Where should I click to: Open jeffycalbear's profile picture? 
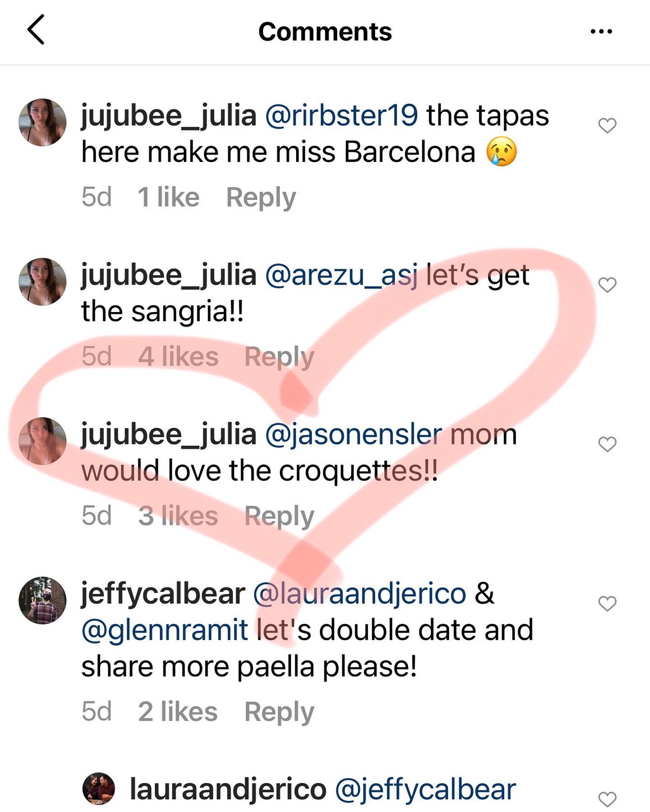[x=42, y=600]
